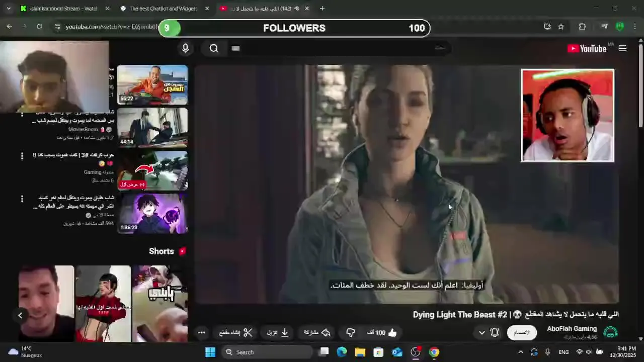Click the taskbar Search box
This screenshot has width=644, height=362.
(266, 352)
